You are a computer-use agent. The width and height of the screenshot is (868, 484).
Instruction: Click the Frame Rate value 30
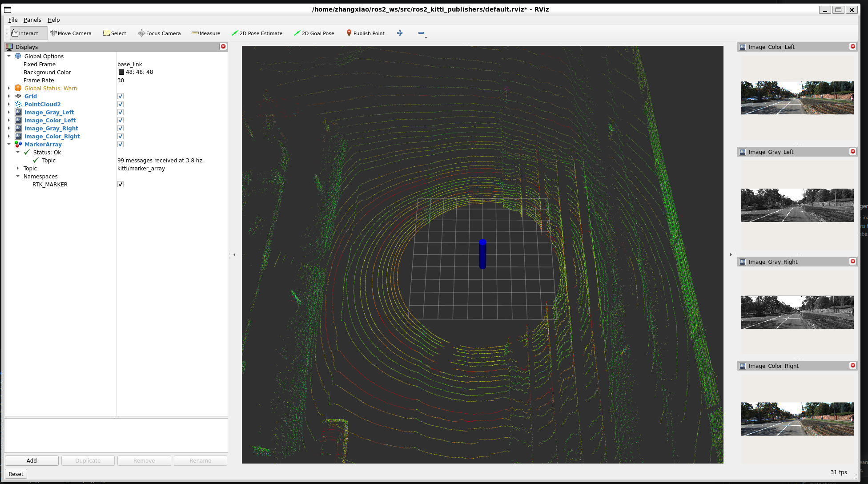[x=121, y=80]
